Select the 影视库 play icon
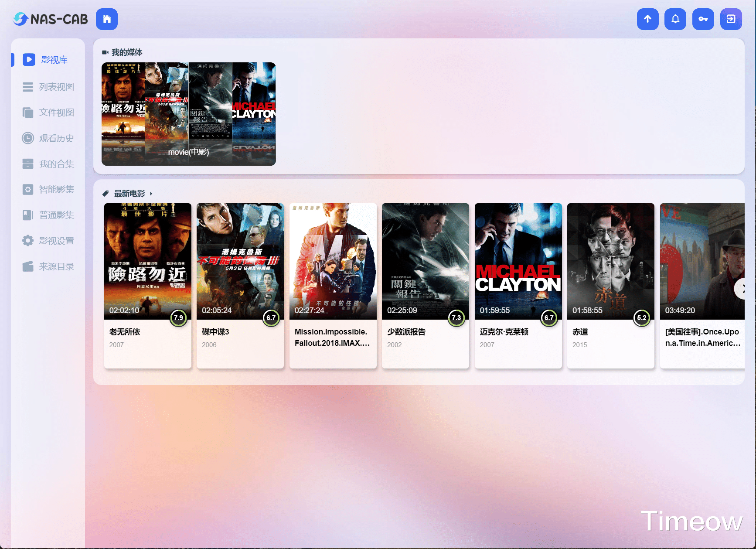 pyautogui.click(x=29, y=60)
